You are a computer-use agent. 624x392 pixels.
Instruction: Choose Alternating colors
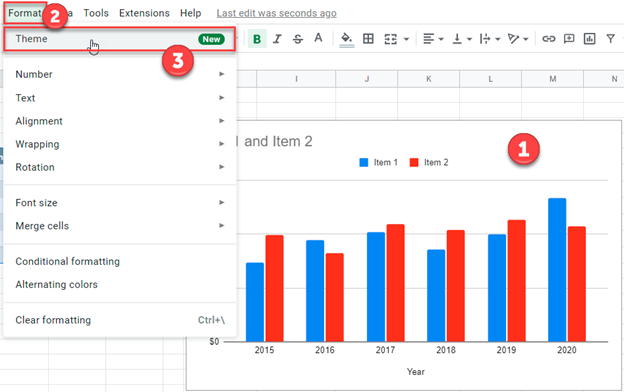click(120, 285)
